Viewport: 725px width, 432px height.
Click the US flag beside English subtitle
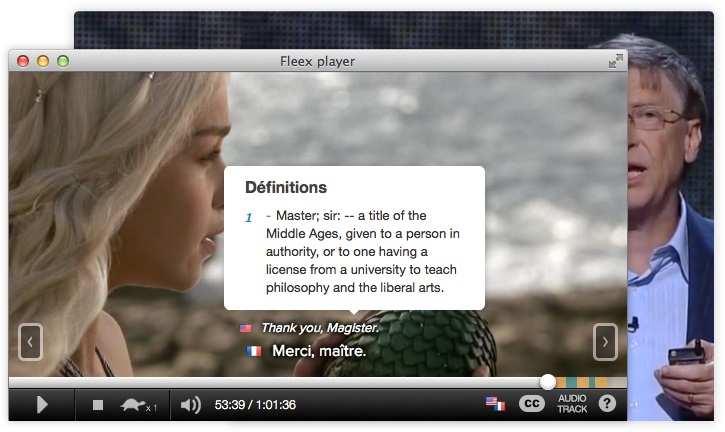click(x=246, y=328)
